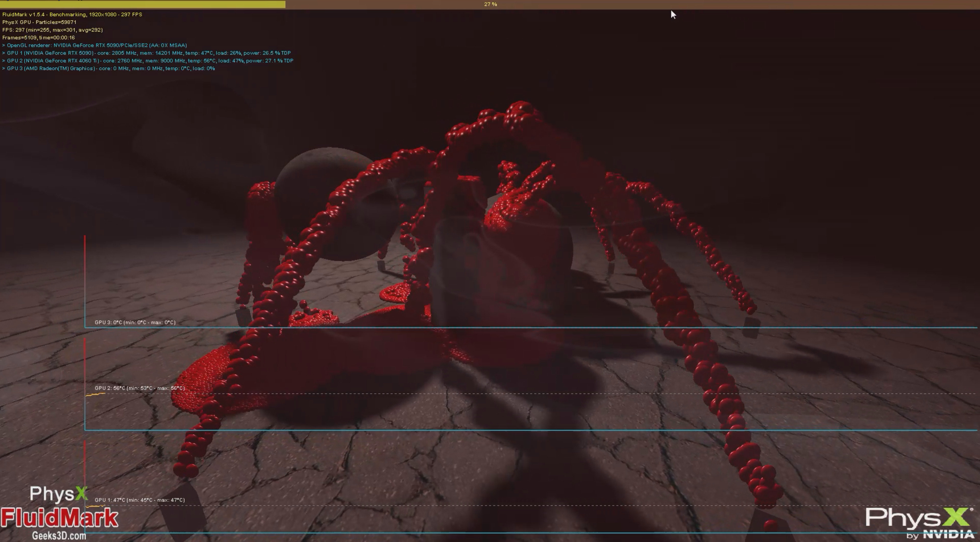Click the GPU 1 47°C graph label
The height and width of the screenshot is (542, 980).
tap(140, 500)
